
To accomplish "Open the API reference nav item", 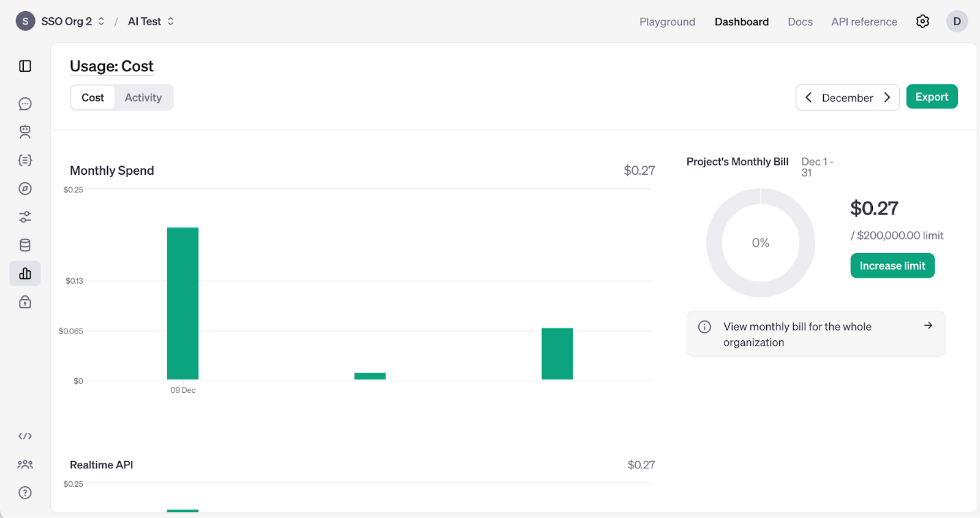I will click(x=864, y=22).
